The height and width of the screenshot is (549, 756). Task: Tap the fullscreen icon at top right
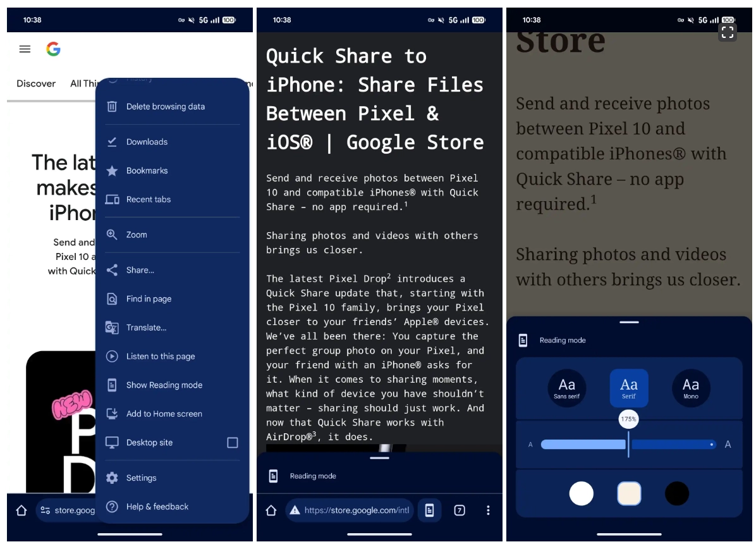pos(728,33)
